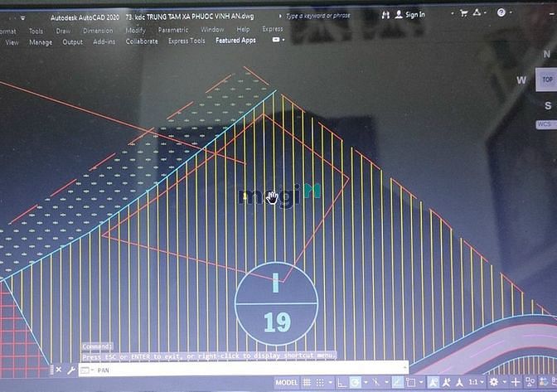Screen dimensions: 557x392
Task: Click the search binoculars icon
Action: tap(385, 15)
